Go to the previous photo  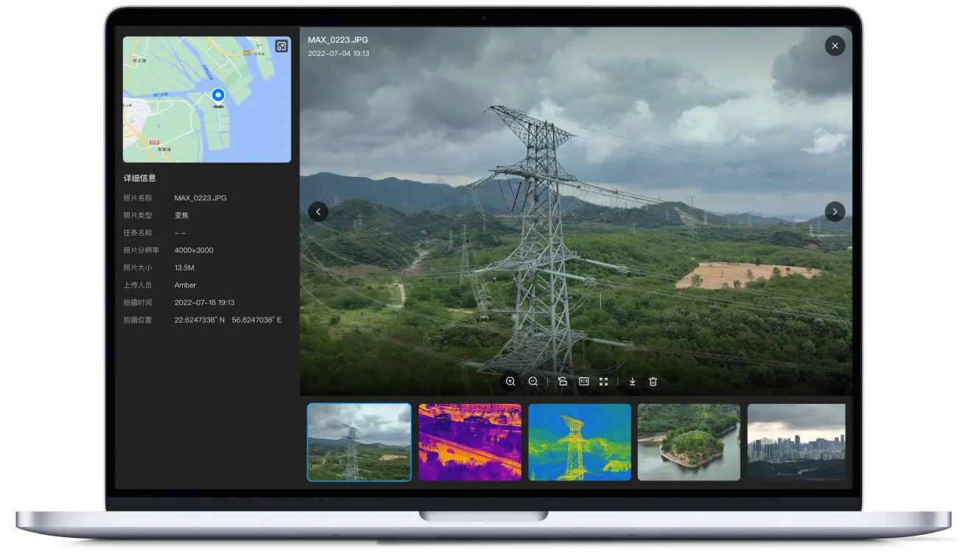tap(318, 211)
